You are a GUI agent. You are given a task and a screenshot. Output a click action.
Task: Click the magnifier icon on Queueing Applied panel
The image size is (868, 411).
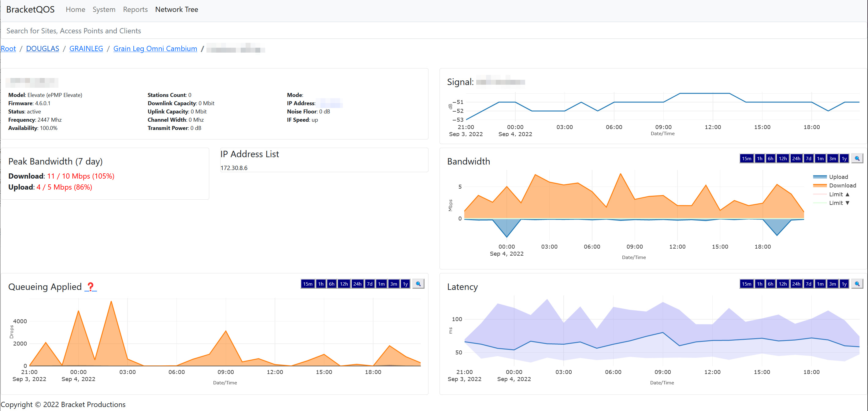pyautogui.click(x=418, y=284)
